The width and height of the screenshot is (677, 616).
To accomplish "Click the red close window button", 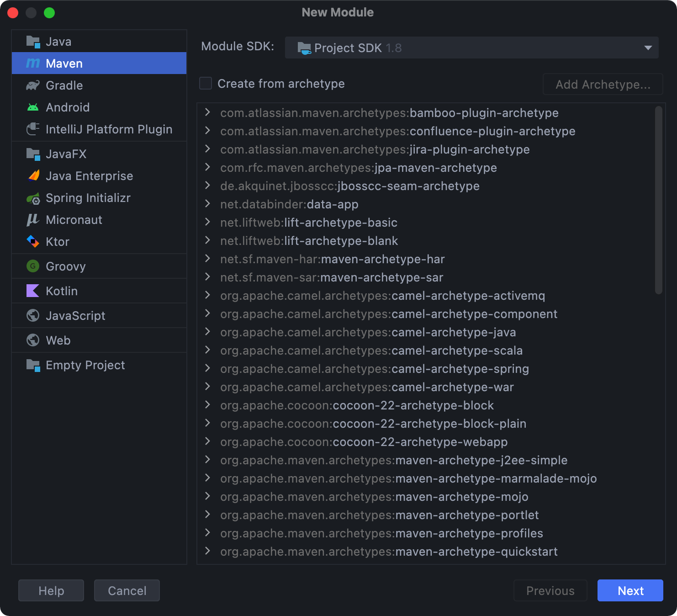I will pyautogui.click(x=13, y=13).
